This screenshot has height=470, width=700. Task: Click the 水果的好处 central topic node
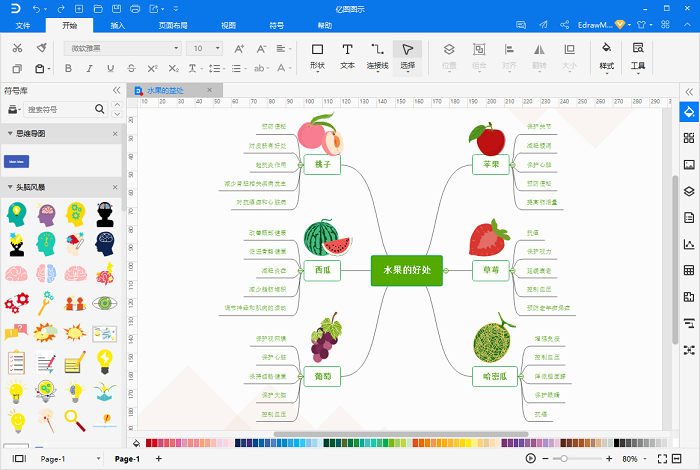(x=406, y=270)
